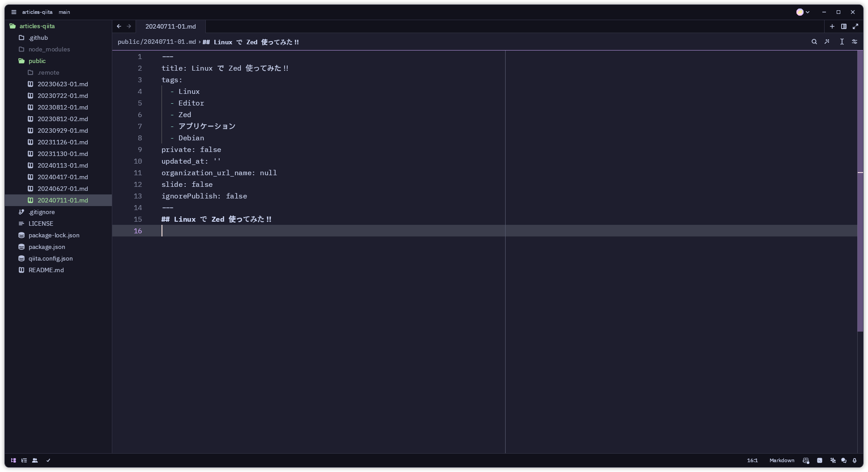Toggle the diagnostics checkmark indicator
868x472 pixels.
tap(48, 460)
